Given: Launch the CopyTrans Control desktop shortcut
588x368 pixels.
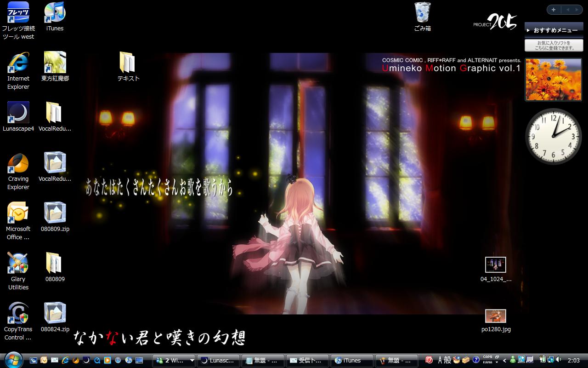Looking at the screenshot, I should 18,321.
